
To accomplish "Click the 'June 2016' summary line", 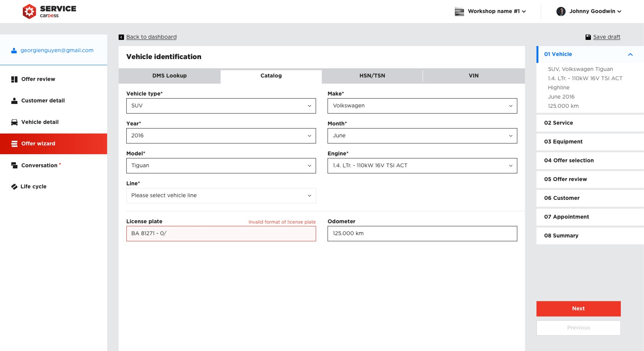I will [x=561, y=97].
